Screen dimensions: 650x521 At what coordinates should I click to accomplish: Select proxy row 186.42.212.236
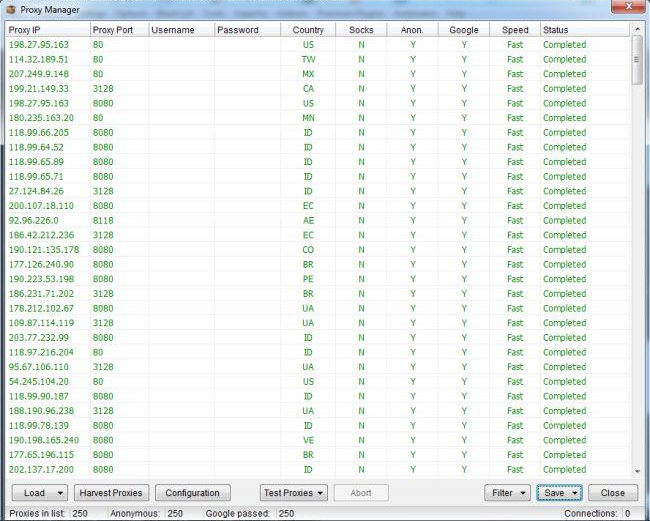tap(318, 235)
